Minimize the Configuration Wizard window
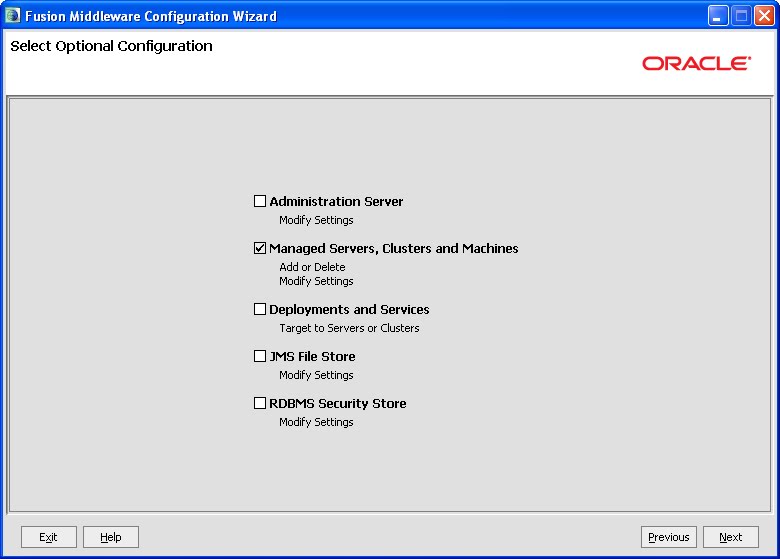780x559 pixels. point(718,15)
